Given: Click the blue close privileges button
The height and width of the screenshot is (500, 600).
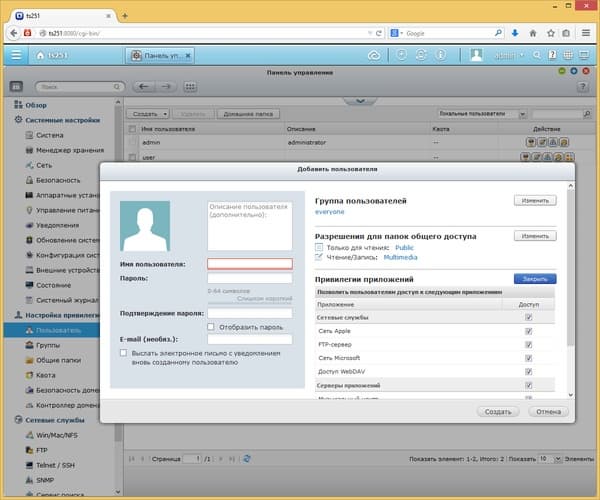Looking at the screenshot, I should coord(535,279).
